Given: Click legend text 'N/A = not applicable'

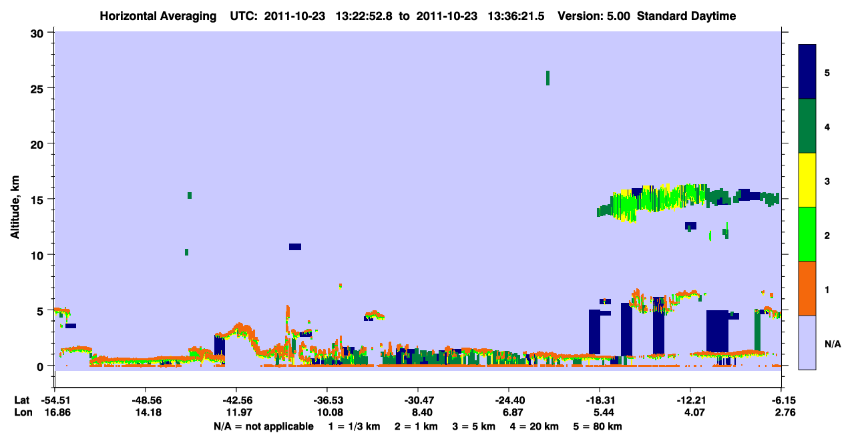Looking at the screenshot, I should (263, 426).
